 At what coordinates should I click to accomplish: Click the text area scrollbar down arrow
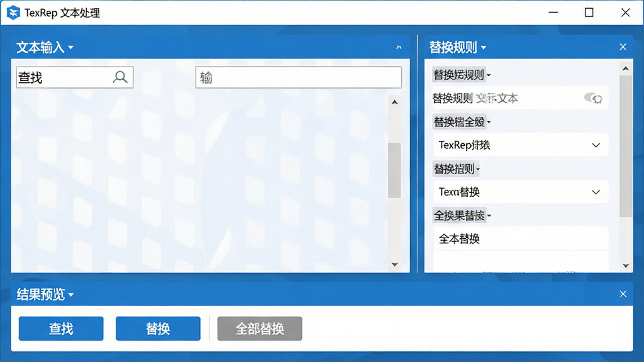tap(394, 265)
